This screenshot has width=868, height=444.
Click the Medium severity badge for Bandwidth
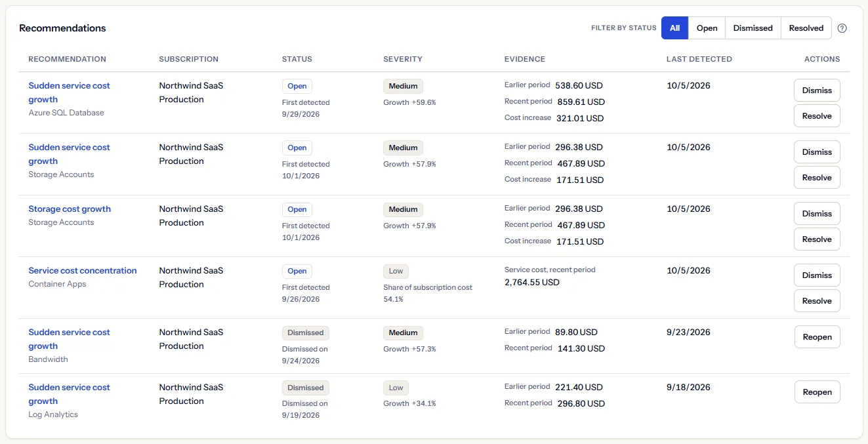(403, 333)
